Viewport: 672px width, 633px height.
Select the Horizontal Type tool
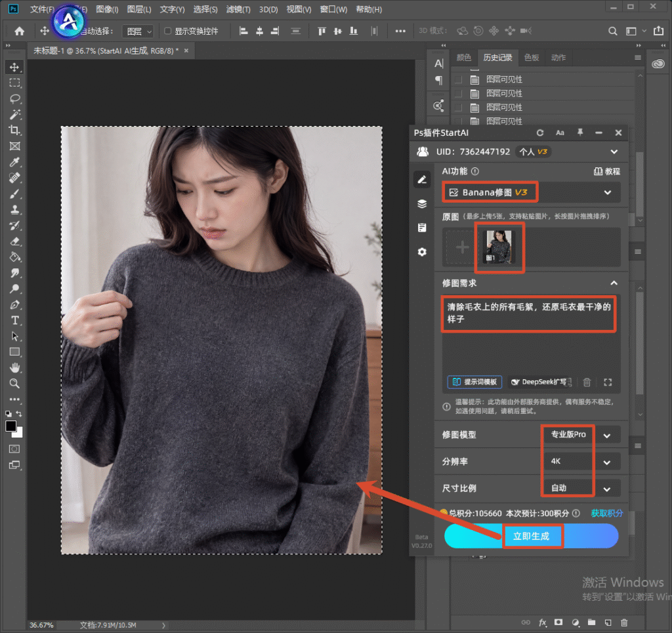[x=14, y=320]
